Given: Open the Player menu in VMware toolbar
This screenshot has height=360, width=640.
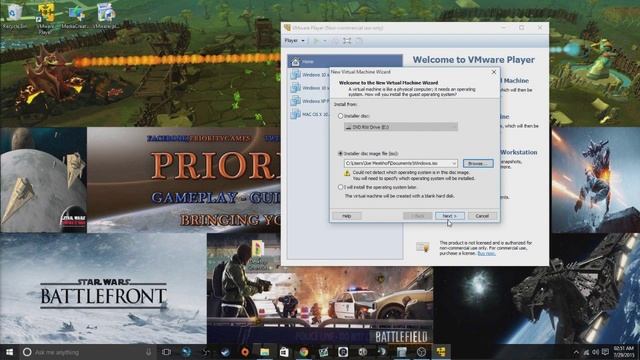Looking at the screenshot, I should 294,41.
